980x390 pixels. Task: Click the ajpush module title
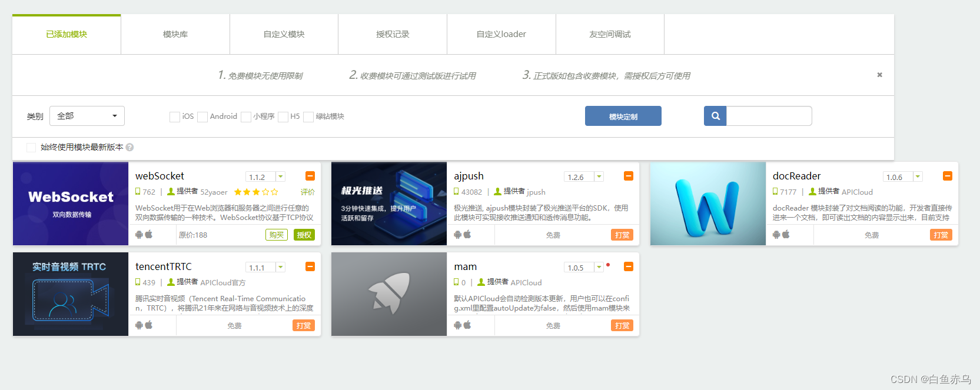pyautogui.click(x=469, y=176)
